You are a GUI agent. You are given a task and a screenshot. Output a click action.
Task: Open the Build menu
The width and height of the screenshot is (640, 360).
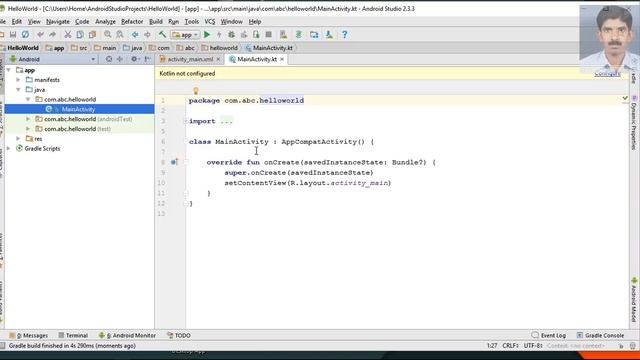(156, 22)
